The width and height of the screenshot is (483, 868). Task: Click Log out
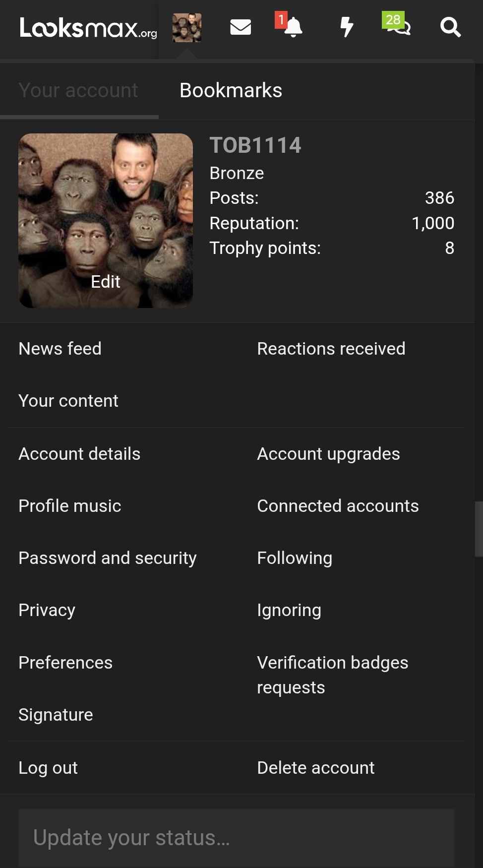click(x=48, y=768)
